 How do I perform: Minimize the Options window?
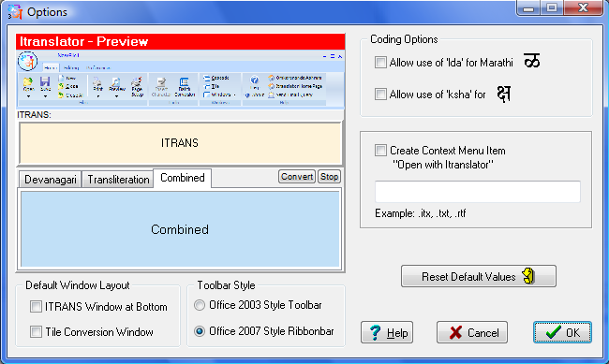coord(528,7)
